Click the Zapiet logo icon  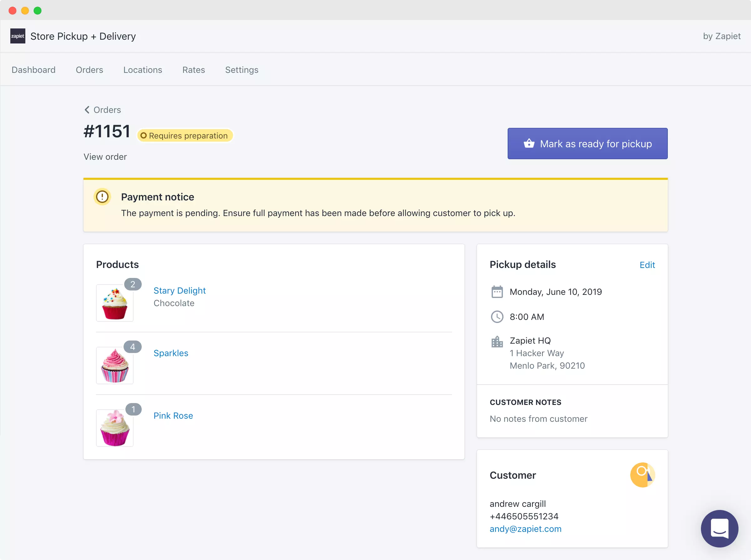click(x=18, y=36)
